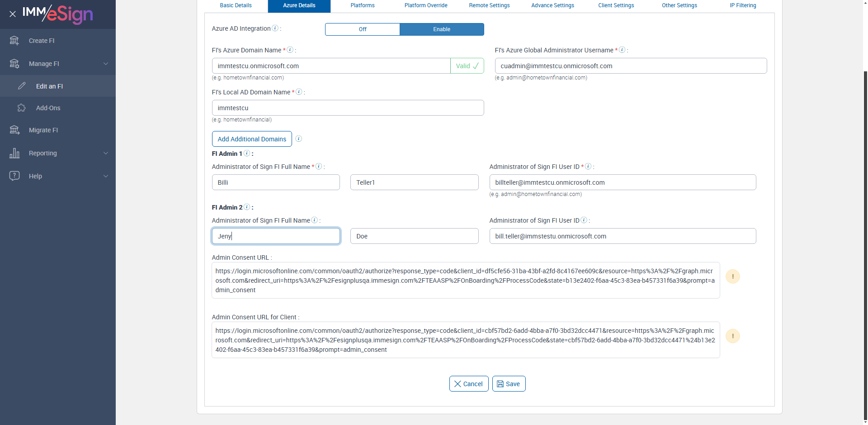
Task: Open the Advance Settings tab
Action: [552, 6]
